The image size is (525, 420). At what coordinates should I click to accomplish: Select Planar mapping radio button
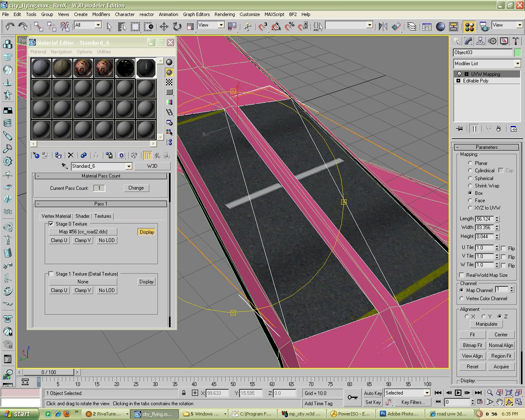(470, 163)
